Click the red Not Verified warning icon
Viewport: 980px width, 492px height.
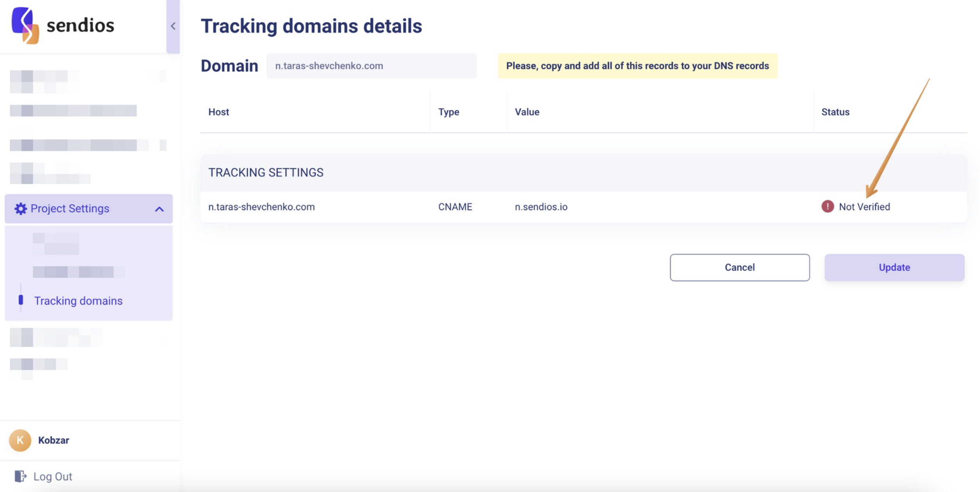827,206
